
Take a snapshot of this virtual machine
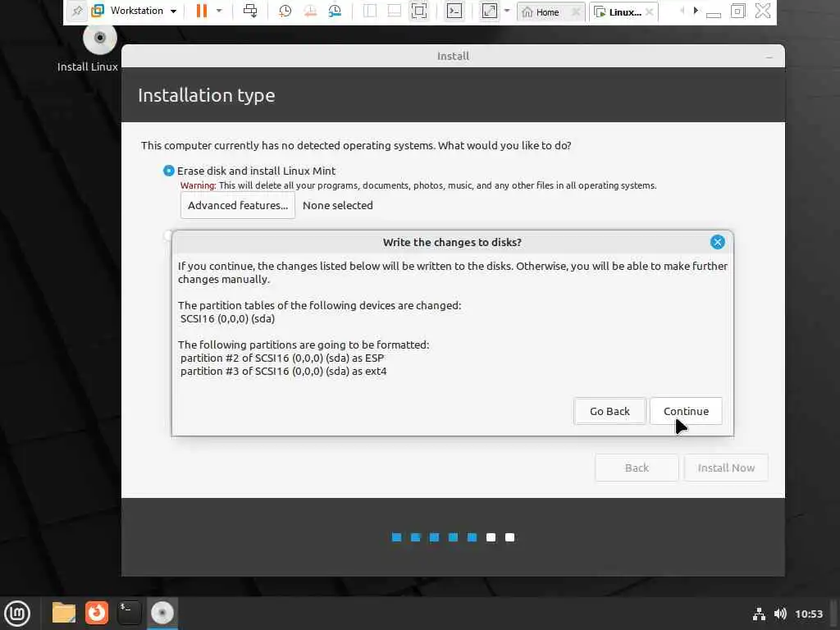click(x=285, y=11)
